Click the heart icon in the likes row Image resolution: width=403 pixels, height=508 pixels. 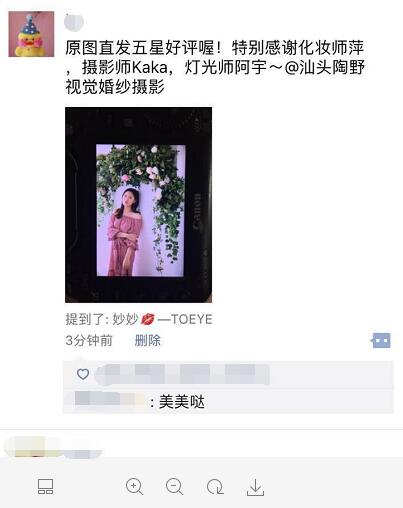[x=83, y=374]
